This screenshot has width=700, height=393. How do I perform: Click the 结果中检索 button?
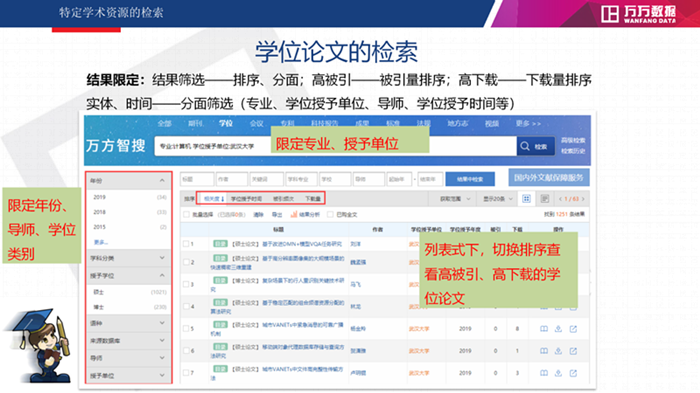coord(470,179)
